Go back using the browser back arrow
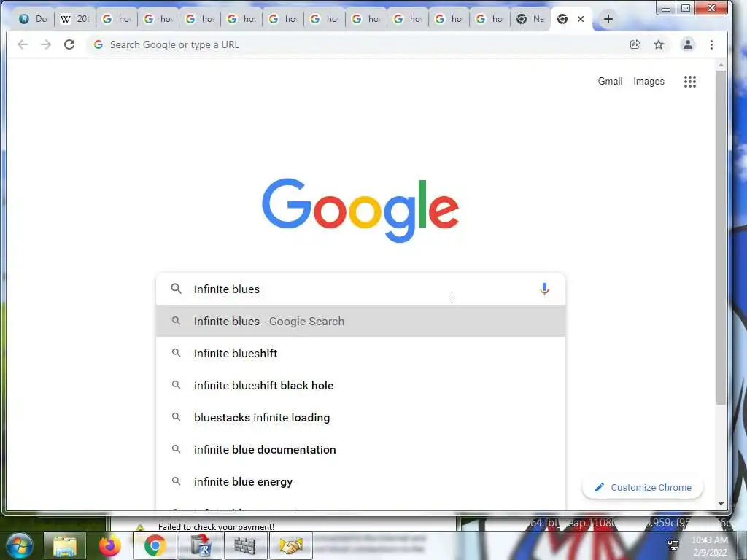Viewport: 747px width, 560px height. (x=23, y=44)
